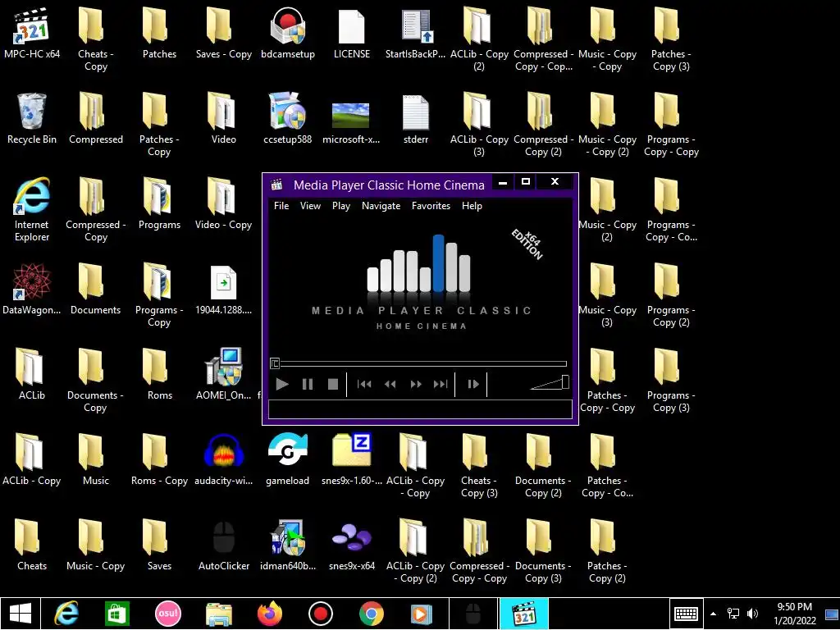Select the AOMEI_On... installer icon
Screen dimensions: 840x630
click(x=223, y=374)
